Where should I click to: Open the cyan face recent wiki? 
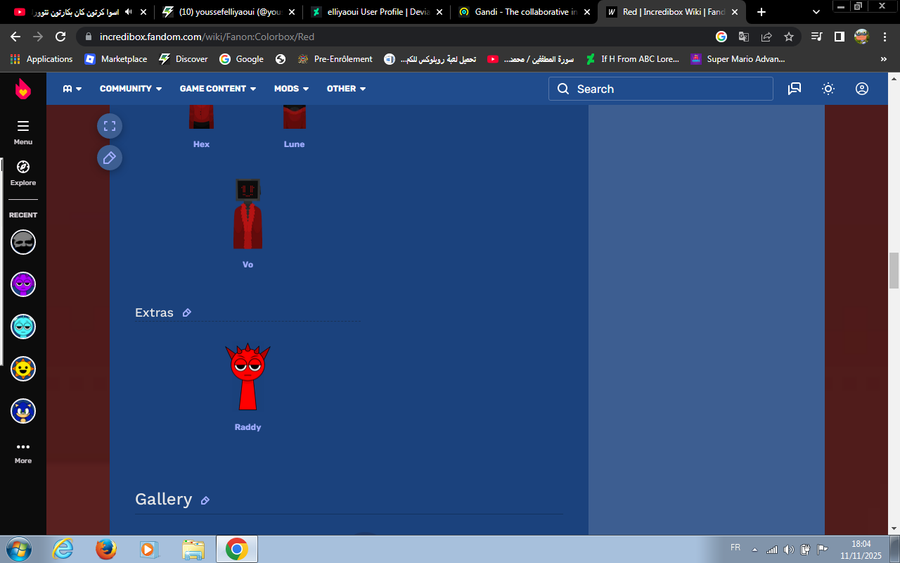coord(23,327)
